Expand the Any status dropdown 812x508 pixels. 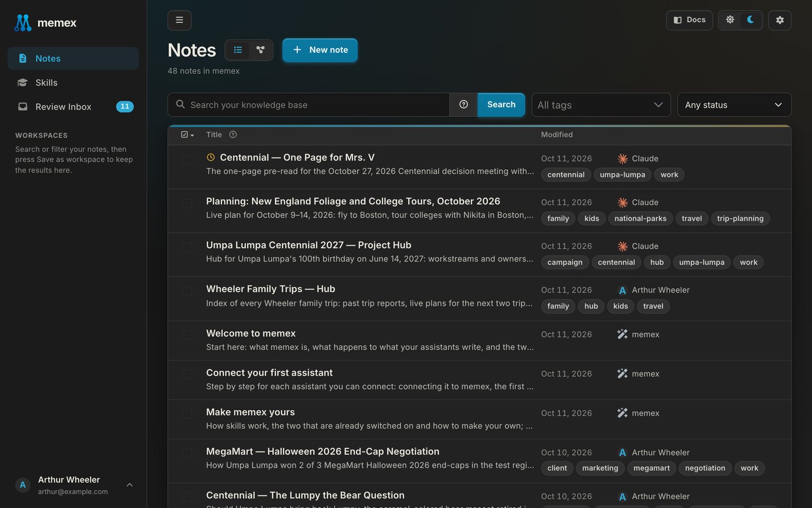point(734,105)
